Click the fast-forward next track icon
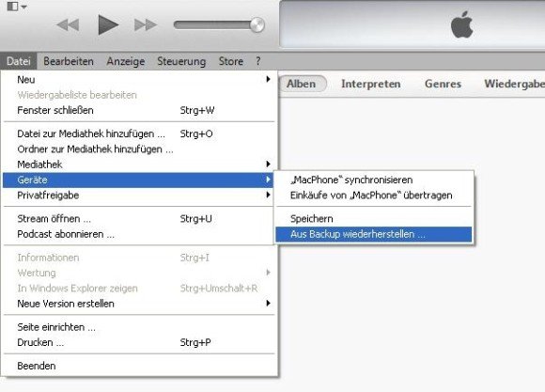The width and height of the screenshot is (545, 392). coord(146,24)
